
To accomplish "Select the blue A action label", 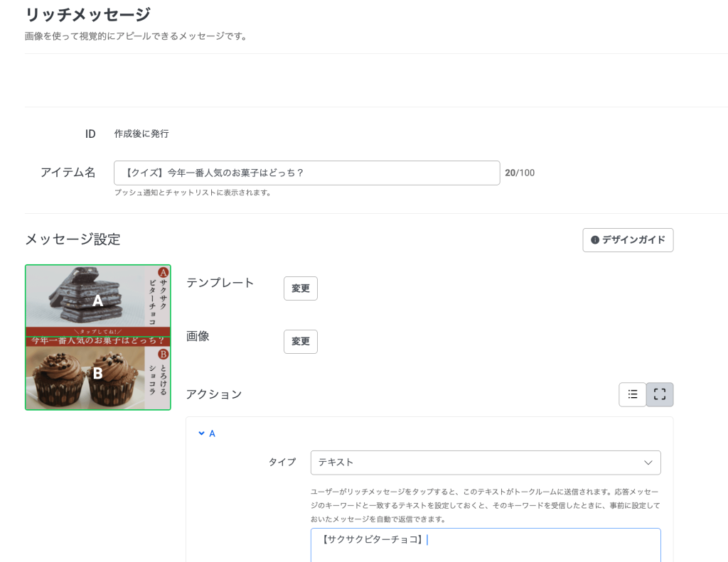I will [x=210, y=433].
